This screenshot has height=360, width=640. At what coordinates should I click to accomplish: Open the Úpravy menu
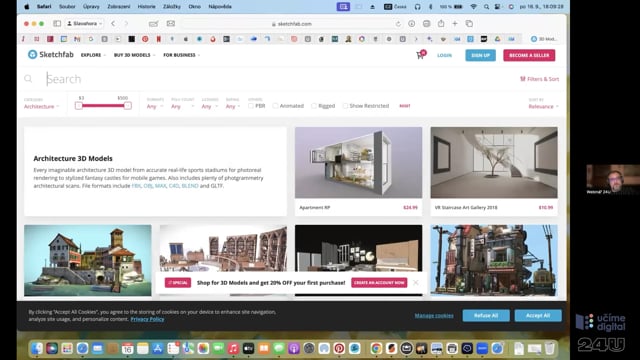(91, 7)
